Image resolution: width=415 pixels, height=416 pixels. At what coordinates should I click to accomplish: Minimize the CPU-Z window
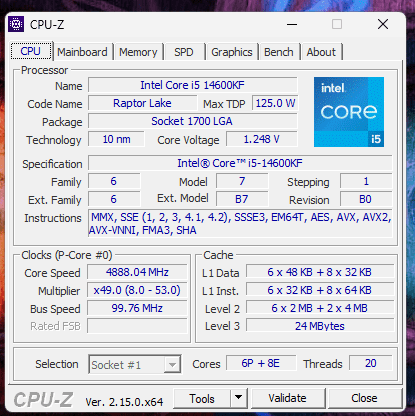292,24
